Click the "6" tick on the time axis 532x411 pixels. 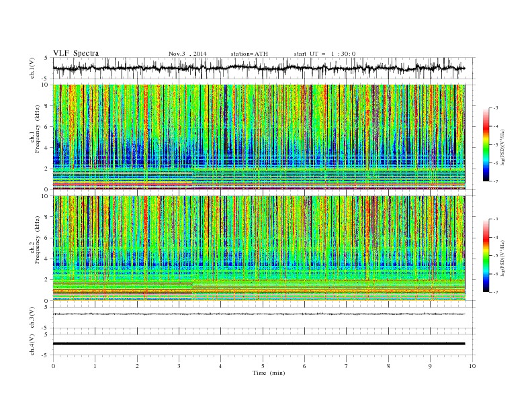[x=305, y=366]
